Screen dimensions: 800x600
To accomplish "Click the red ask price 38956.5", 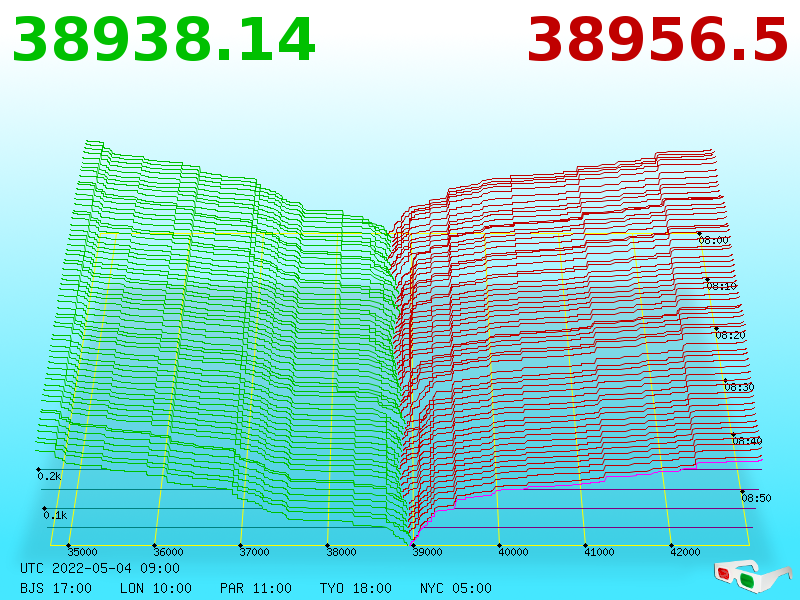I will (x=658, y=40).
